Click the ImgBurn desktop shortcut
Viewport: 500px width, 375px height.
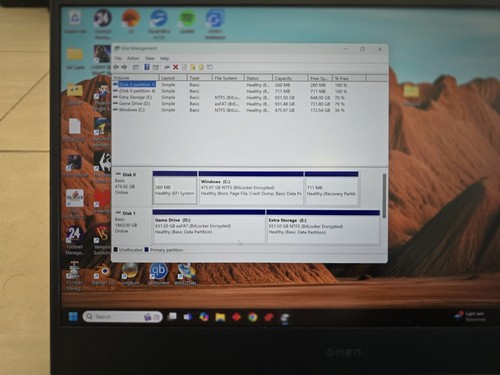[x=130, y=274]
